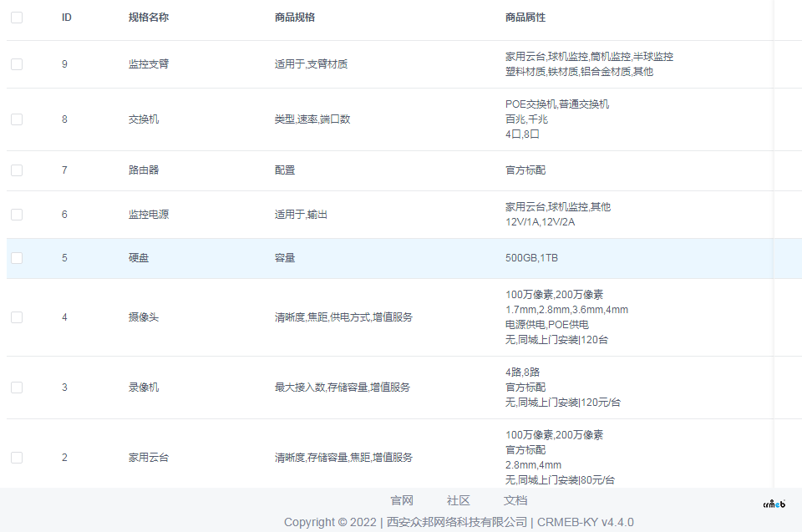This screenshot has height=532, width=802.
Task: Click the cell 最大接入数,存储容量,增值服务
Action: [x=343, y=388]
